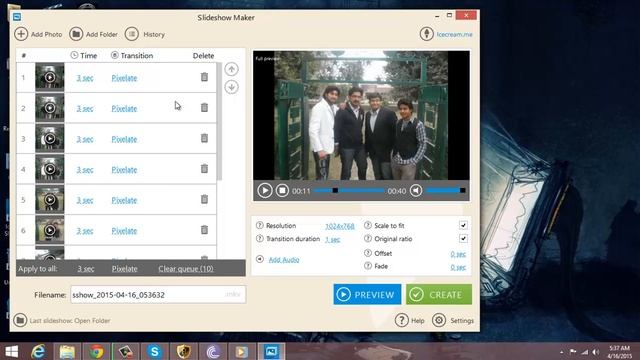Viewport: 640px width, 360px height.
Task: Delete slide 4 with trash icon
Action: [x=204, y=169]
